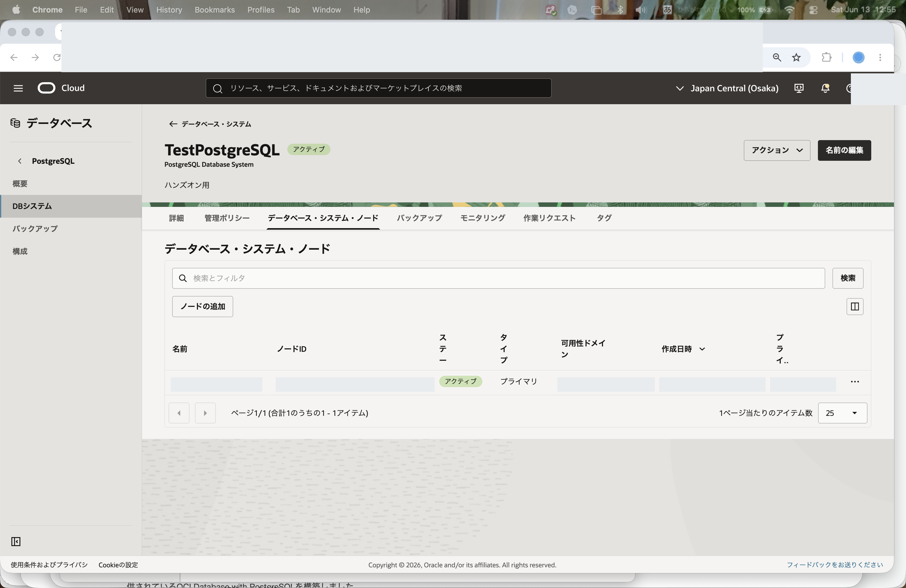Open Cookieの設定 link
The height and width of the screenshot is (588, 906).
[x=118, y=565]
